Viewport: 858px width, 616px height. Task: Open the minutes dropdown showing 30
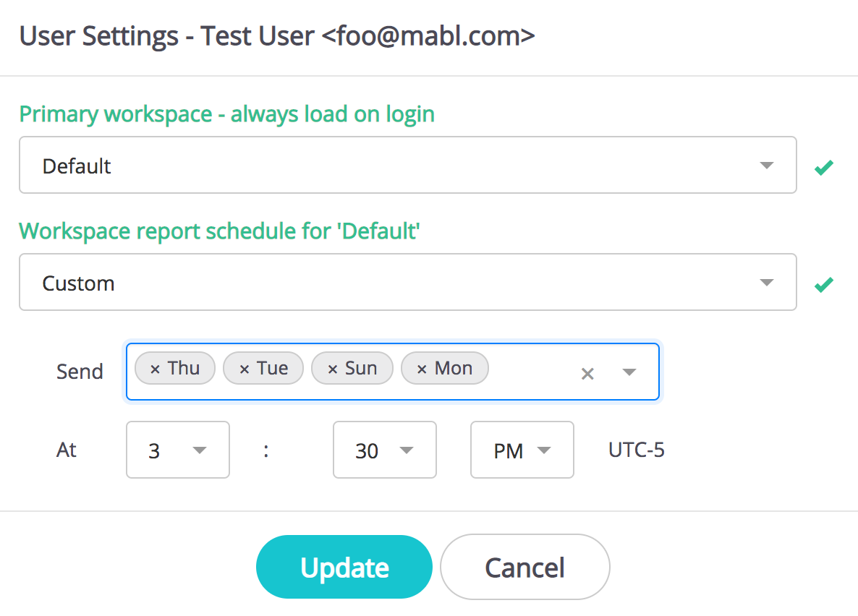384,450
